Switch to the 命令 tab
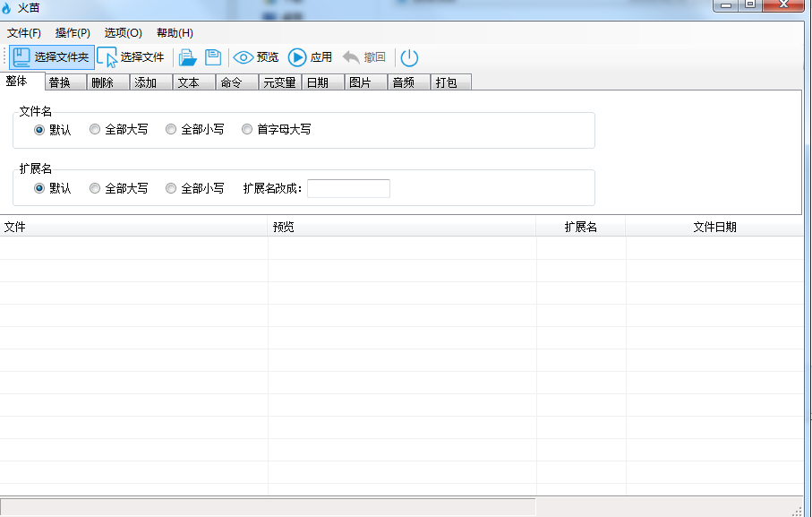This screenshot has height=517, width=812. pyautogui.click(x=237, y=82)
